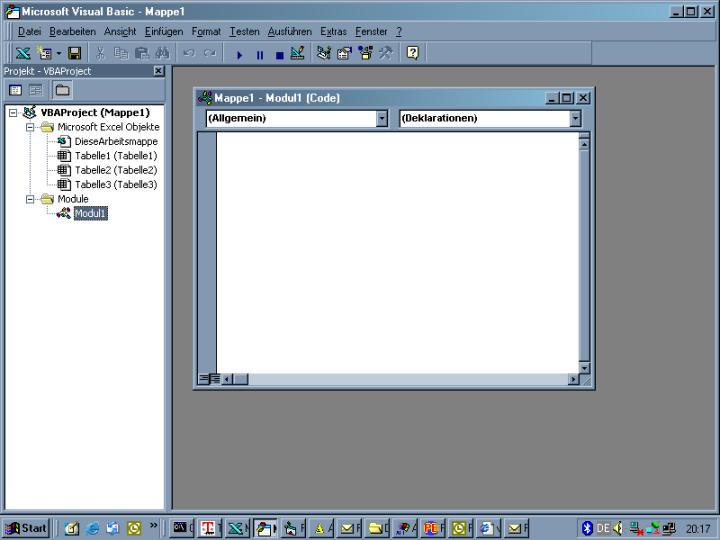Toggle folders view in Project panel

click(x=62, y=90)
